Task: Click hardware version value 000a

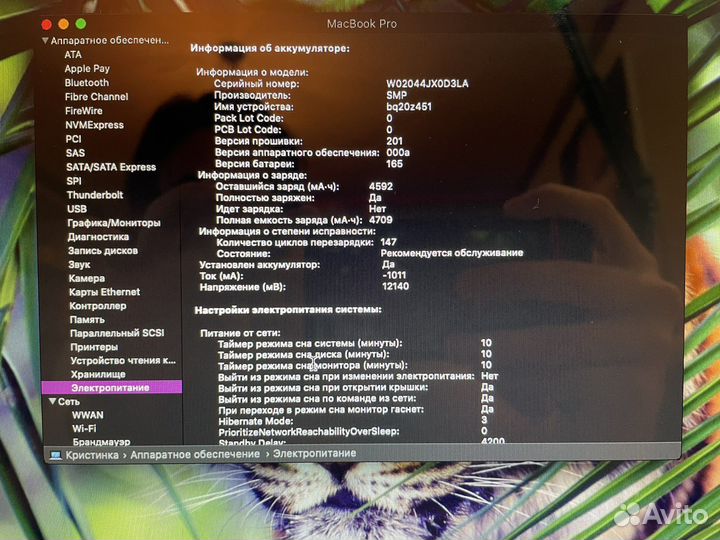Action: click(398, 152)
